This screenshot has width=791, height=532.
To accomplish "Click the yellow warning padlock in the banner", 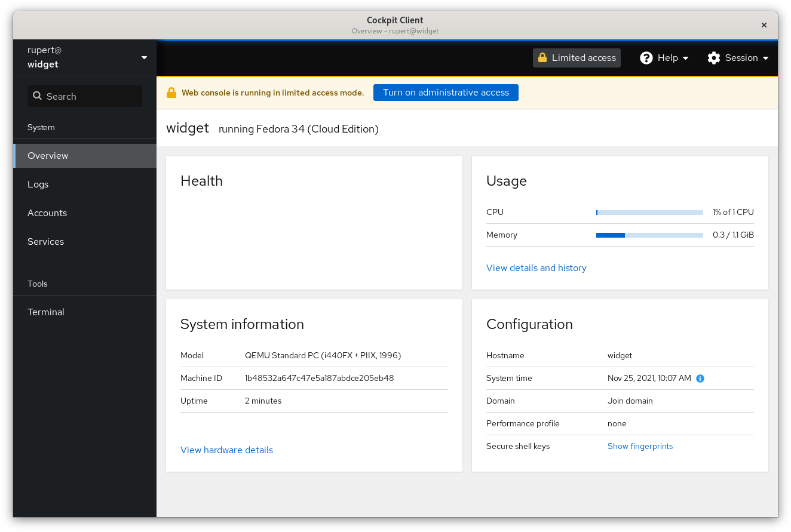I will click(171, 92).
